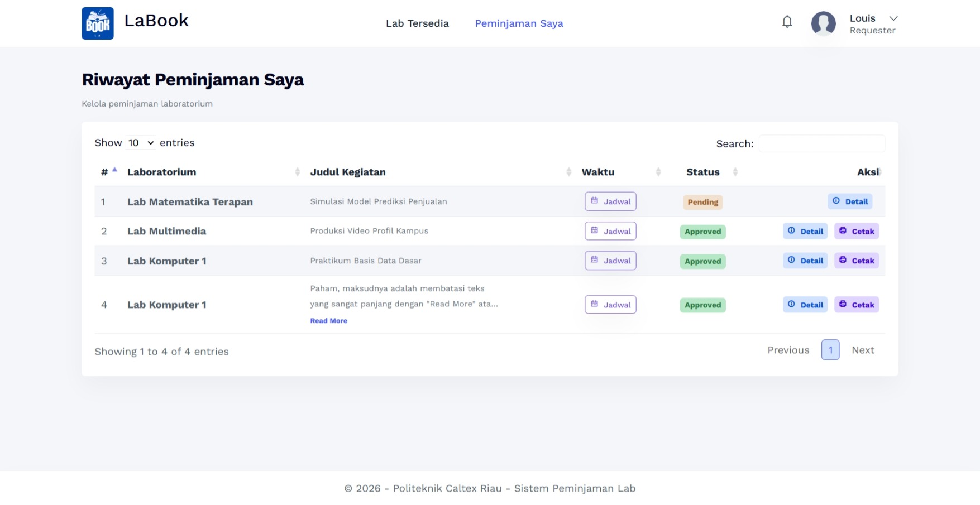Focus the Search input field

[x=821, y=143]
